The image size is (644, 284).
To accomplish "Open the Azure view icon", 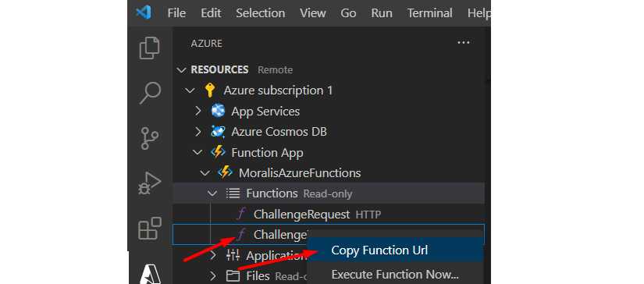I will (x=150, y=272).
